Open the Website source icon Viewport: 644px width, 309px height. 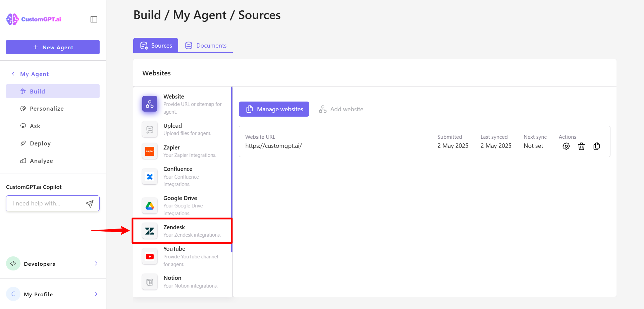coord(150,104)
